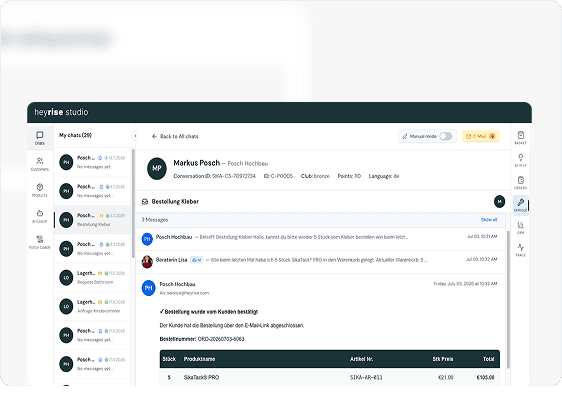Click the Stk Preis column header
562x403 pixels.
pos(443,359)
